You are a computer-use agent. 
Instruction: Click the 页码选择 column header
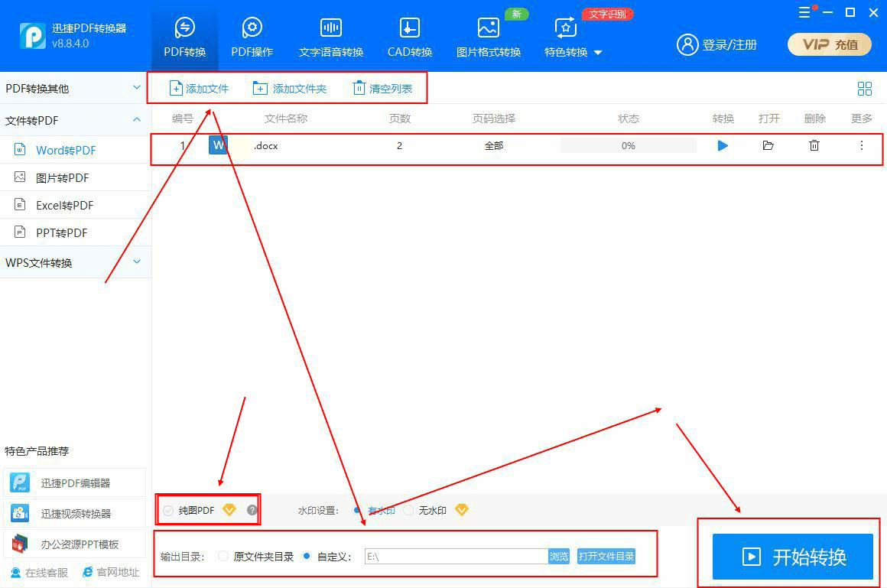coord(494,119)
